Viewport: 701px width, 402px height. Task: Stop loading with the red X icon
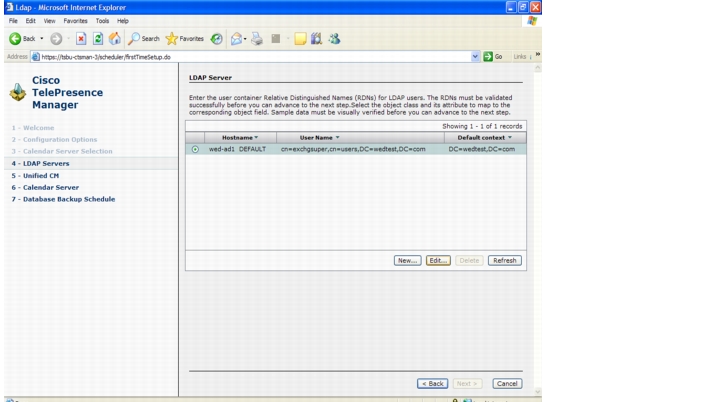pyautogui.click(x=81, y=39)
